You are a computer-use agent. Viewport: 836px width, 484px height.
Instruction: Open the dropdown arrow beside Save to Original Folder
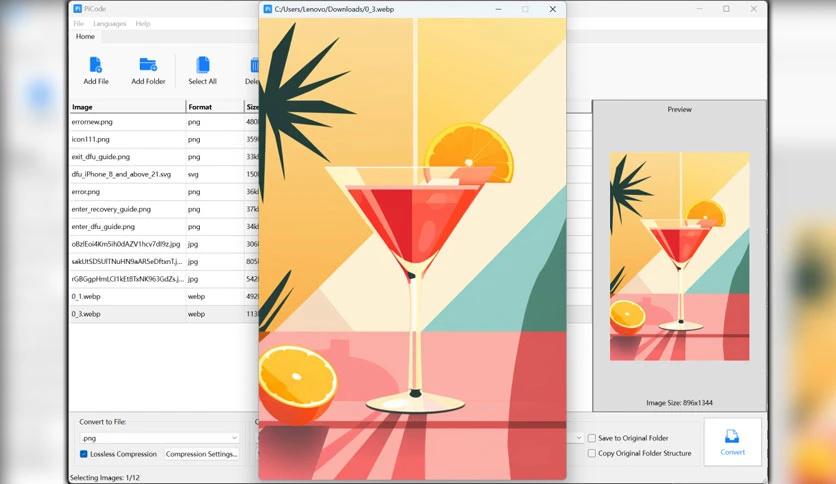click(578, 438)
